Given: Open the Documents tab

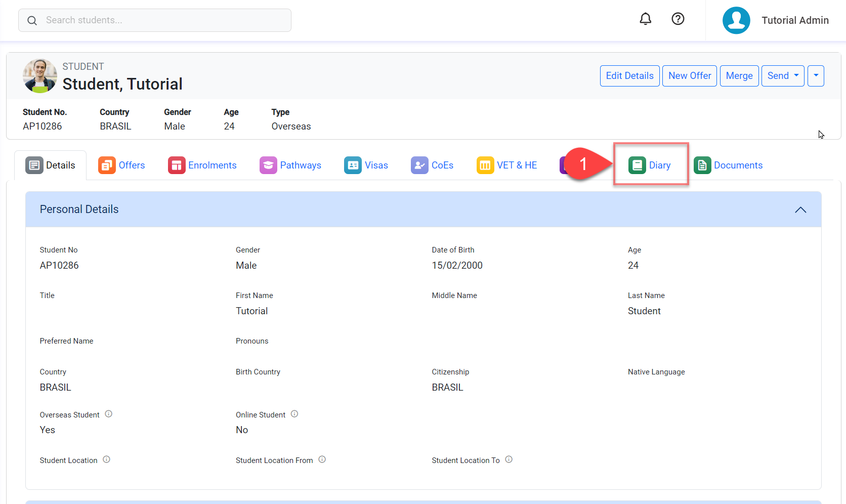Looking at the screenshot, I should [x=728, y=165].
